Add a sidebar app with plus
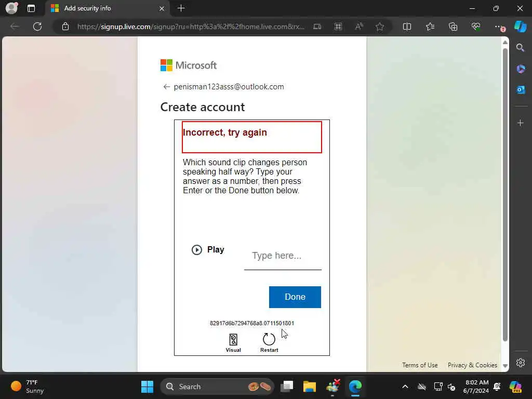 point(521,123)
